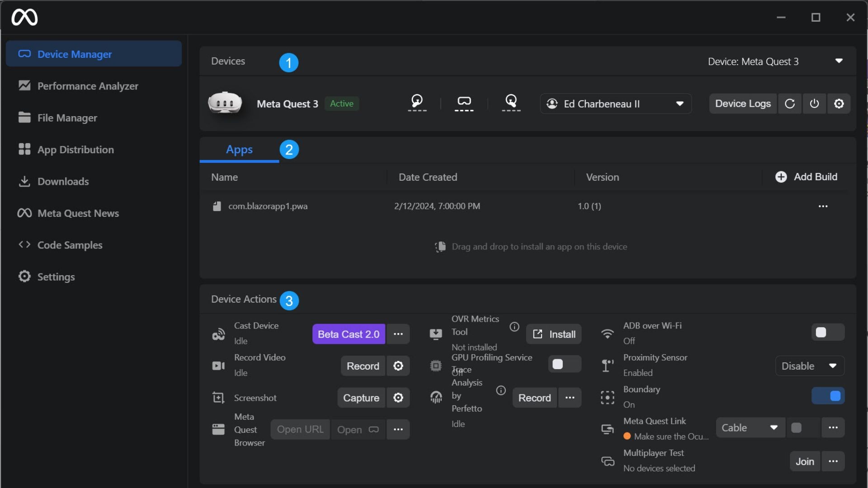Image resolution: width=868 pixels, height=488 pixels.
Task: Enable GPU Profiling Service toggle
Action: [x=564, y=364]
